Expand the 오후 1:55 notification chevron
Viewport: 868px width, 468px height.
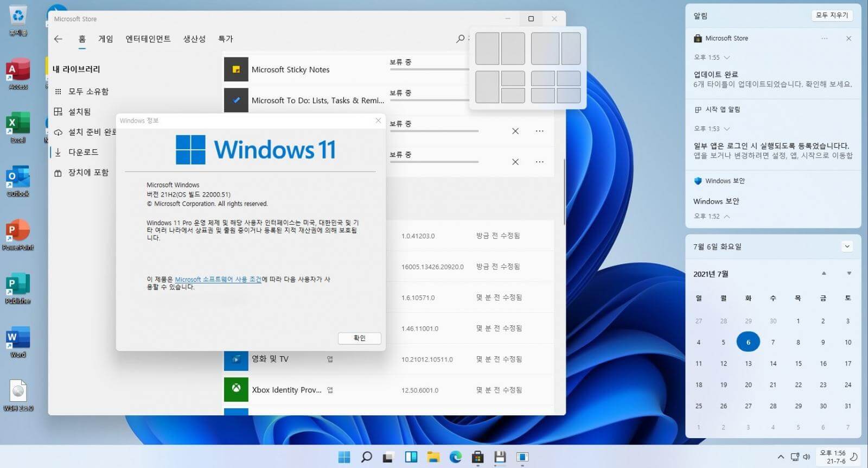pos(727,58)
